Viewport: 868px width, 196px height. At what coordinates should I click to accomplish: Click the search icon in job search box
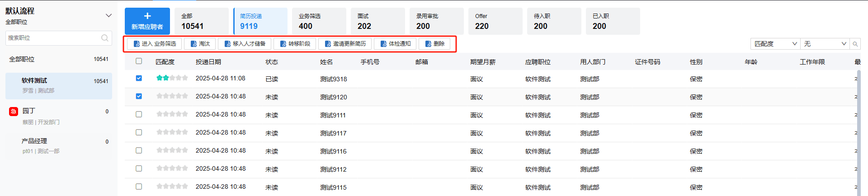104,38
